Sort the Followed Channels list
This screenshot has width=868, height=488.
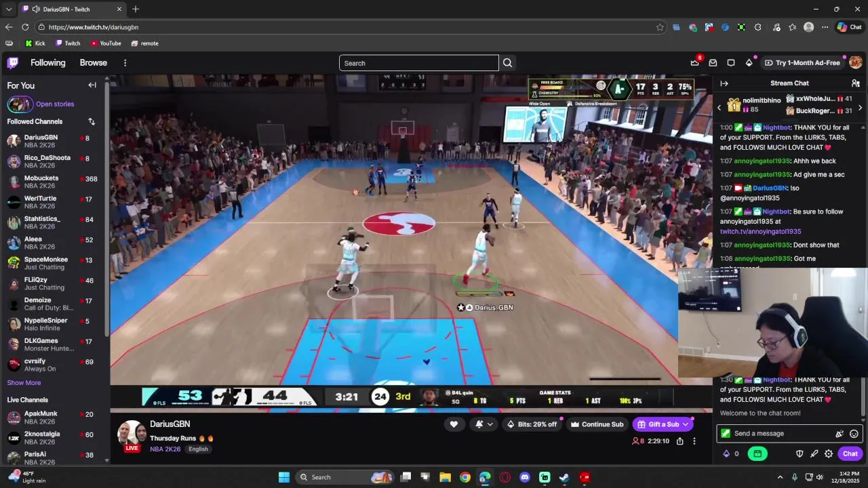(x=92, y=121)
